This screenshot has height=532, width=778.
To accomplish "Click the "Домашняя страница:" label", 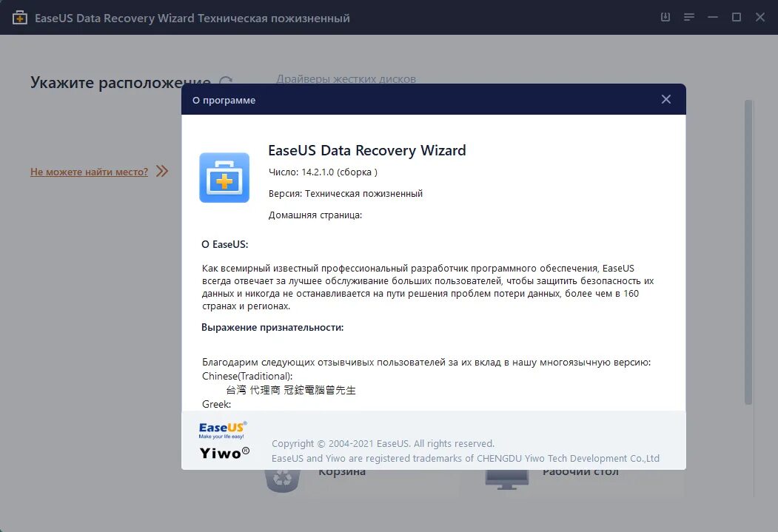I will click(x=315, y=215).
